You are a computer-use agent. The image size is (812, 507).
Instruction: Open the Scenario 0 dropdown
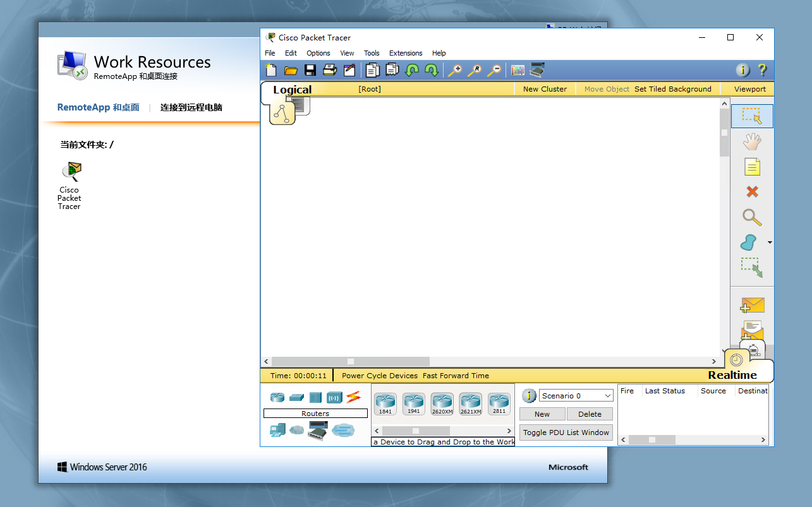[x=576, y=396]
